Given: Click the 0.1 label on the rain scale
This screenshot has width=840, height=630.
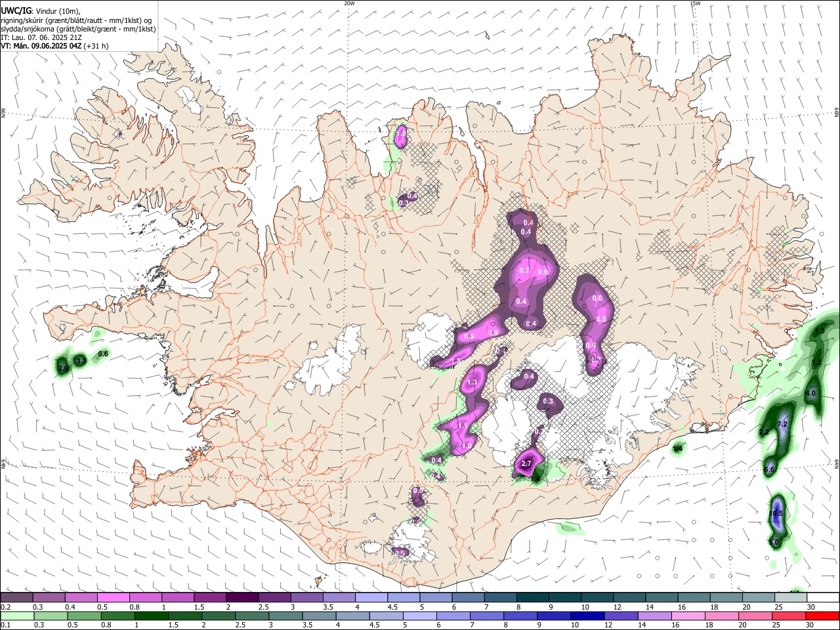Looking at the screenshot, I should [5, 625].
